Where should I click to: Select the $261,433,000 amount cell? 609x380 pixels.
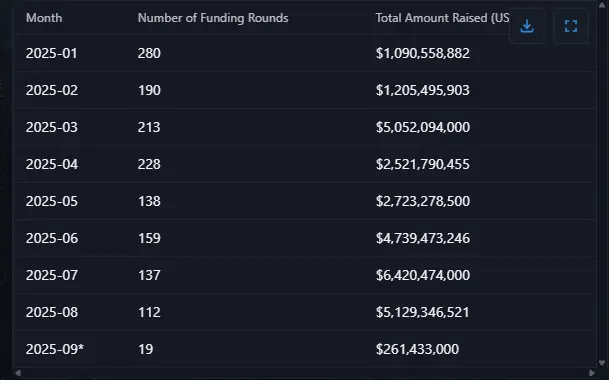pyautogui.click(x=417, y=349)
